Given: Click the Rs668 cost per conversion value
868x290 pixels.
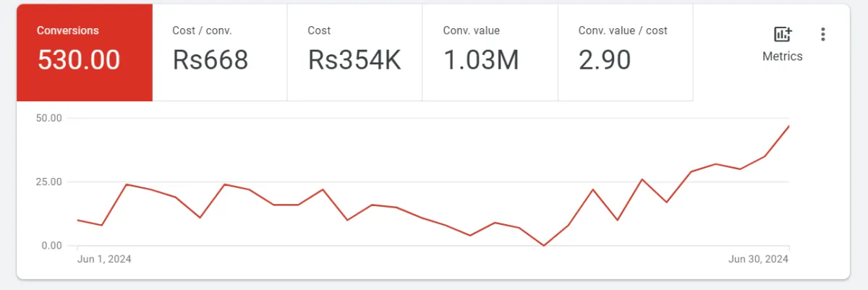Looking at the screenshot, I should [210, 61].
